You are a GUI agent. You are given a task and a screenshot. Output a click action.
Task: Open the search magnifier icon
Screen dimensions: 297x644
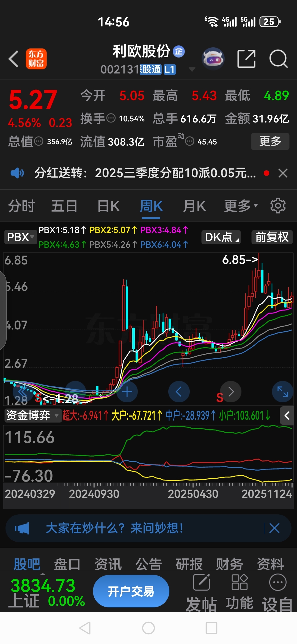coord(278,59)
